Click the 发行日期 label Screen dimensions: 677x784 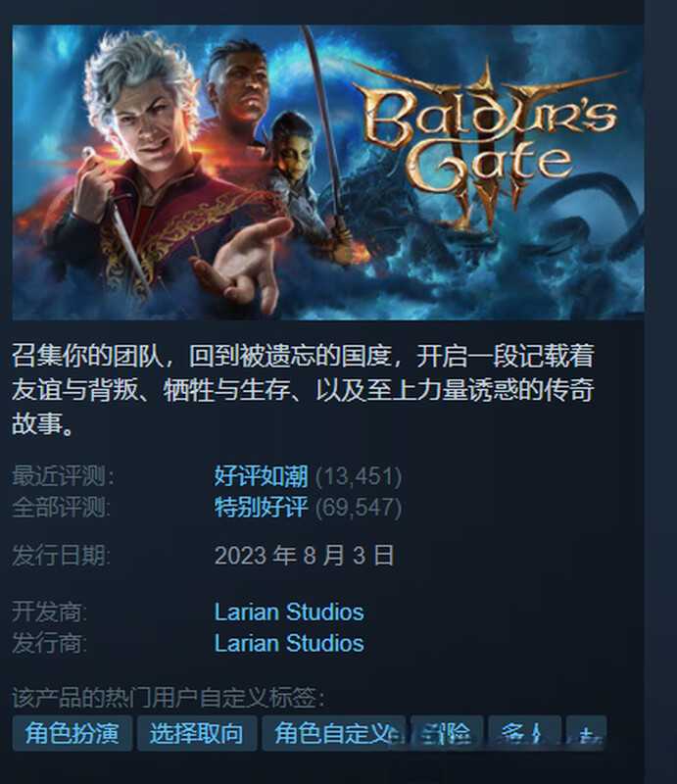[62, 556]
